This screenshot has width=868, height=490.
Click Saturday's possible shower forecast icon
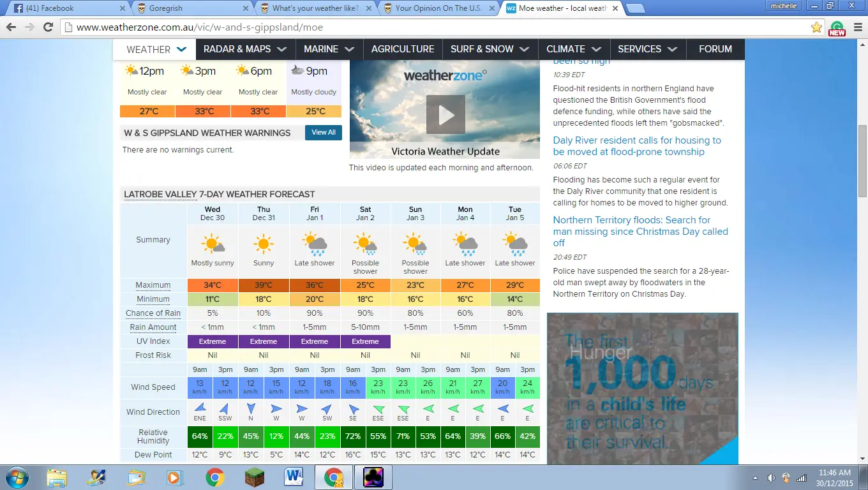(x=366, y=244)
